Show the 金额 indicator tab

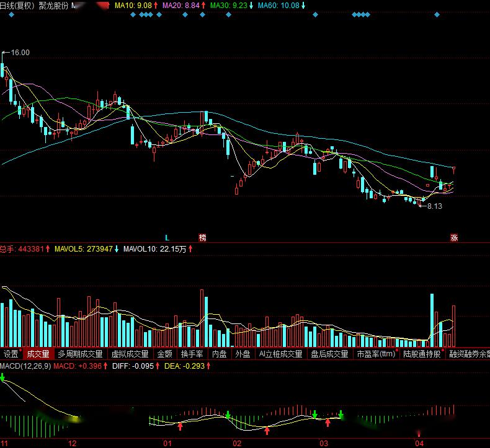click(x=165, y=354)
